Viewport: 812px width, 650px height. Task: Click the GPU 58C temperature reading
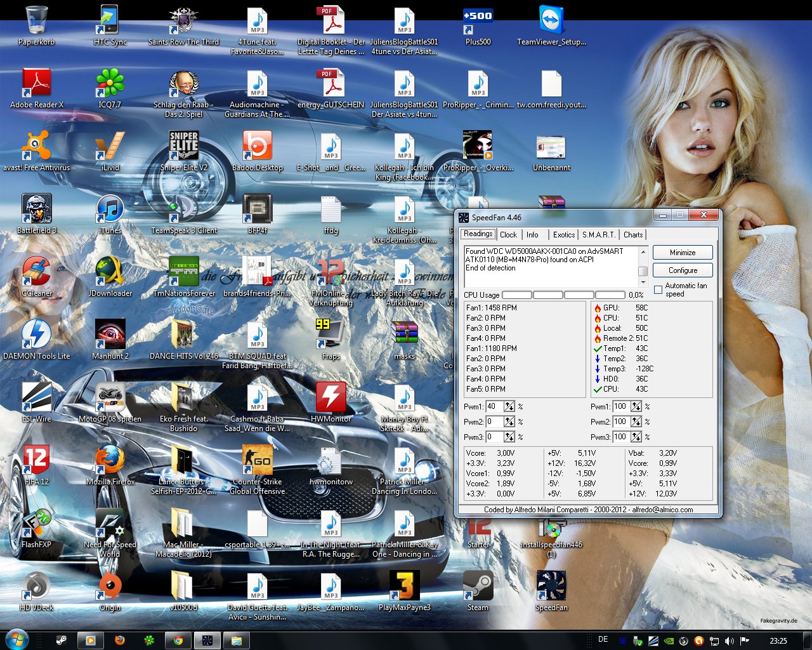(621, 308)
